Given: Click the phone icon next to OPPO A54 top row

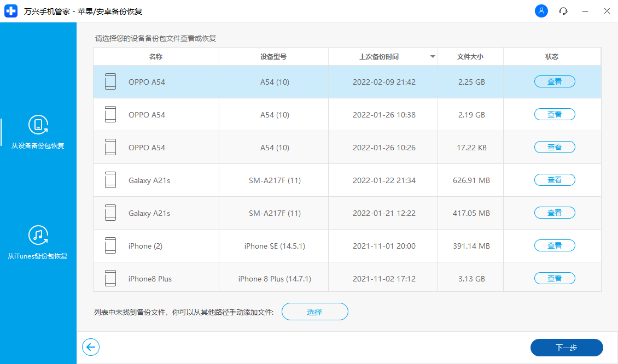Looking at the screenshot, I should coord(110,81).
